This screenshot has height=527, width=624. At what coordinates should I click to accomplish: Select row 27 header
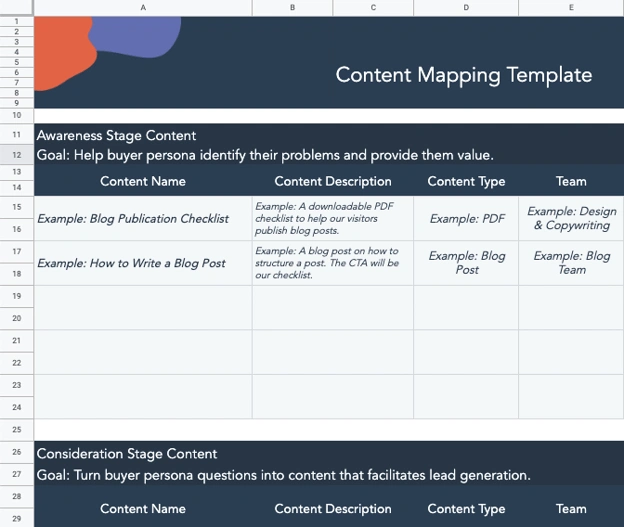point(17,474)
